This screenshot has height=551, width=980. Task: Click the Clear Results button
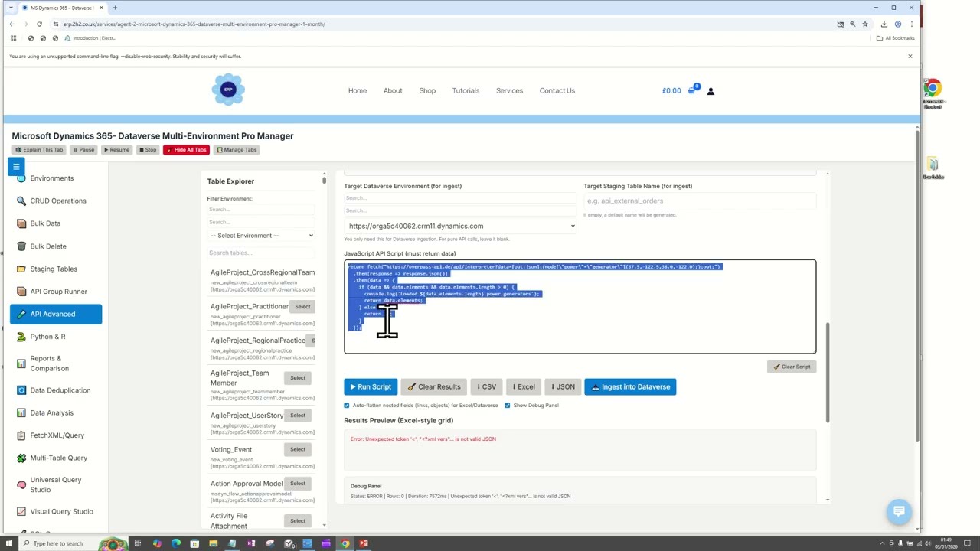tap(434, 386)
